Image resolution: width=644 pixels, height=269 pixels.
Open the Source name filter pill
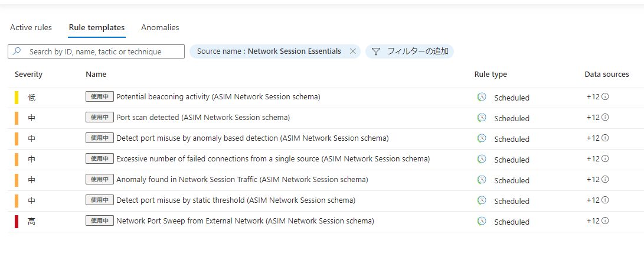pos(269,51)
